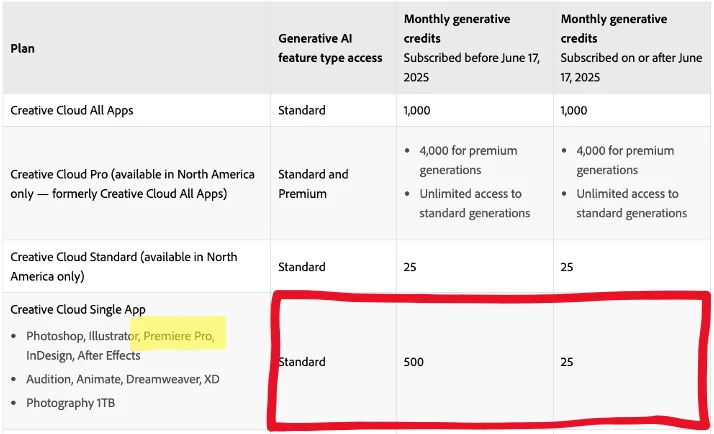
Task: Click 'Standard' in the Creative Cloud Standard row
Action: coord(301,266)
